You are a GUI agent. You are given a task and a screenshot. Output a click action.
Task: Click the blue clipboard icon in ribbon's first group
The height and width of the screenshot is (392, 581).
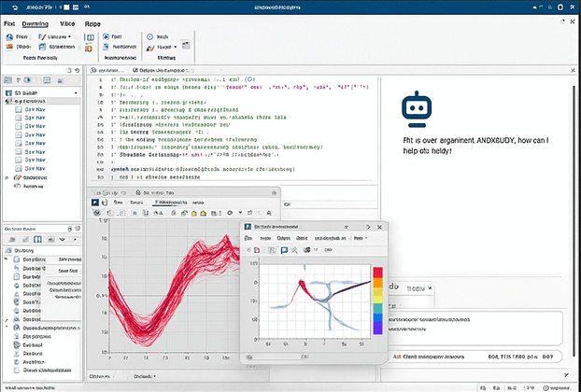[x=42, y=47]
